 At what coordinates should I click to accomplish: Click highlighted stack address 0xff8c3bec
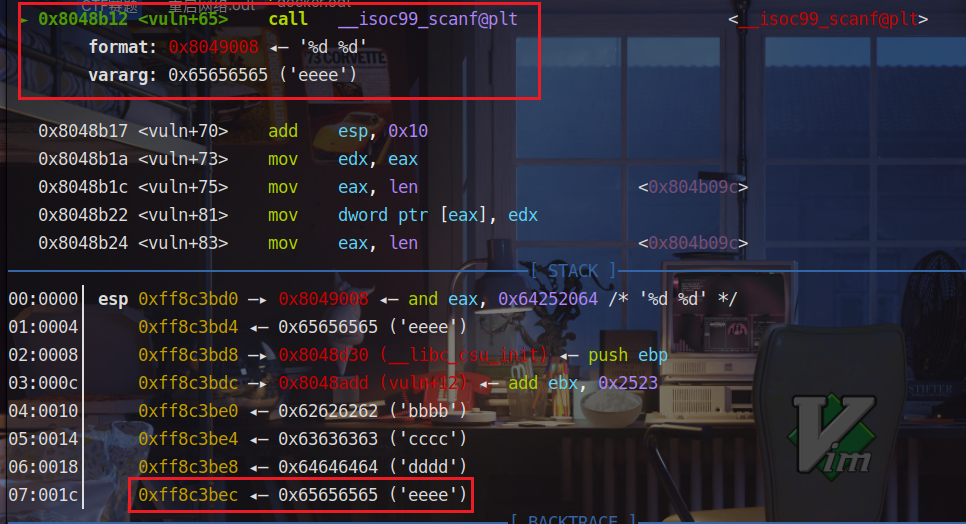(x=188, y=495)
